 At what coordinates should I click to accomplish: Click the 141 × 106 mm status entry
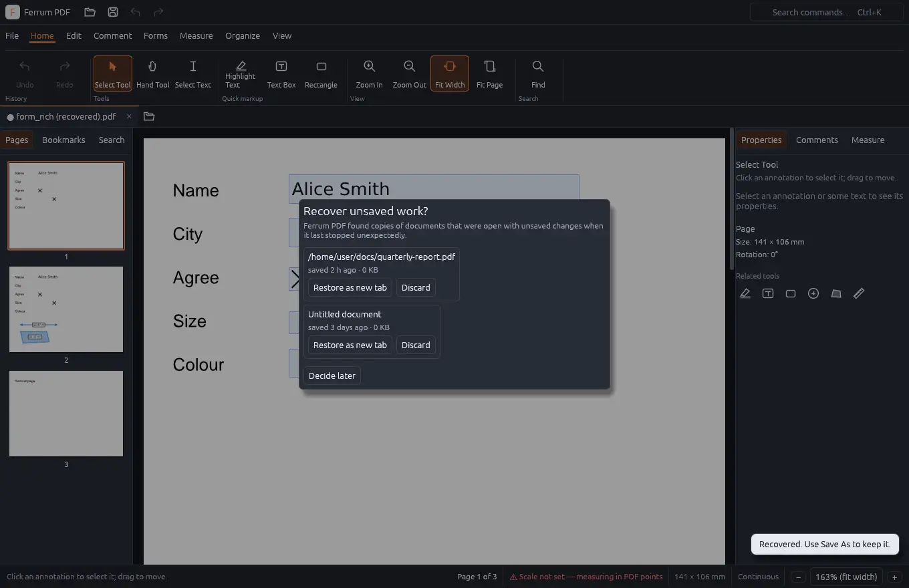click(700, 577)
